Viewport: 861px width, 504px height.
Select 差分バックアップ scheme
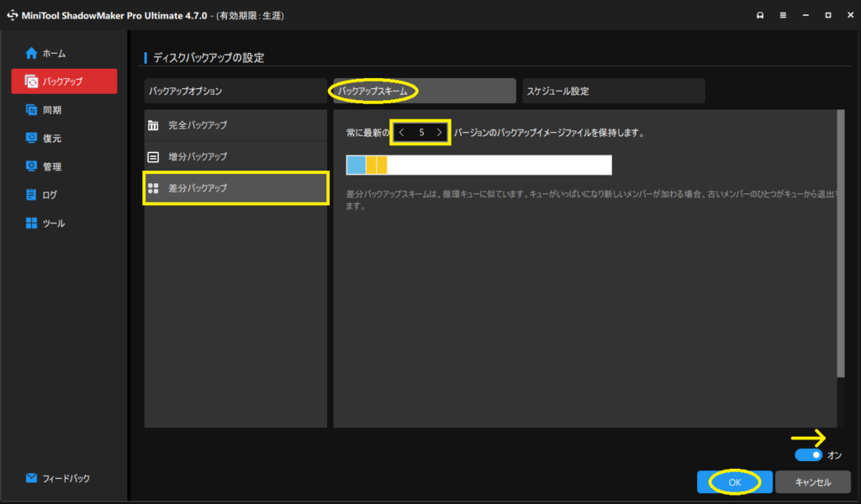pyautogui.click(x=235, y=188)
